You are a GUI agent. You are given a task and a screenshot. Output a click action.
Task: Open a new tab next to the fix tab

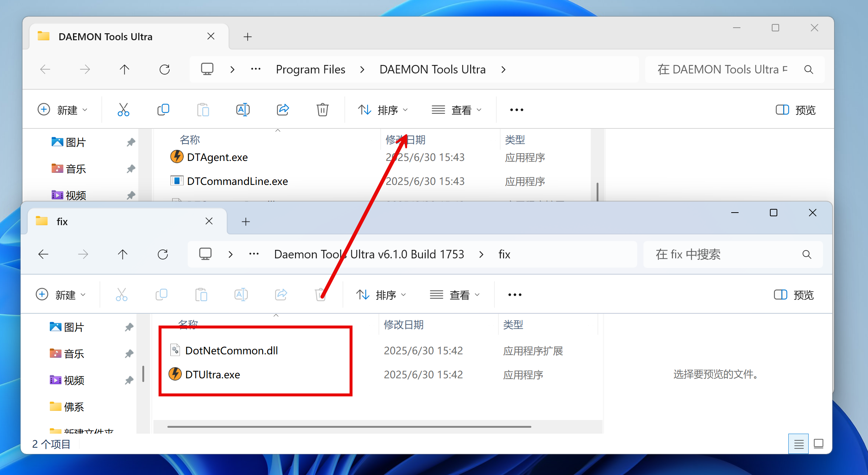246,221
